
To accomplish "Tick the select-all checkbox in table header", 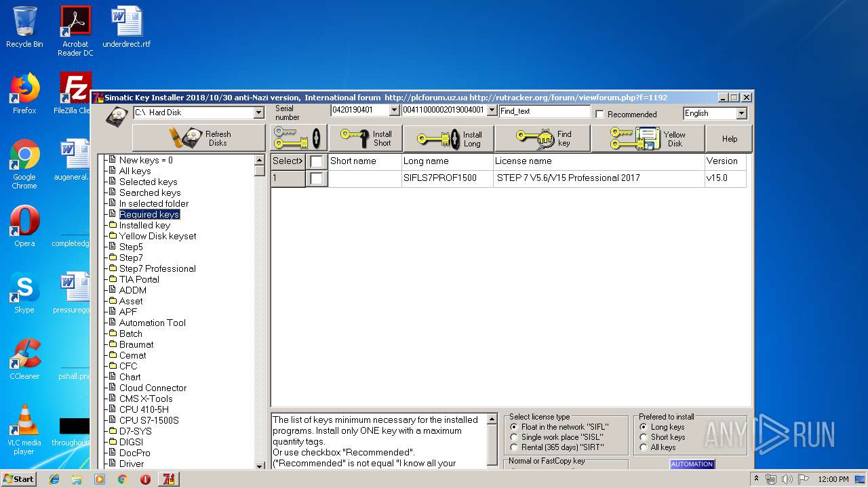I will [316, 161].
